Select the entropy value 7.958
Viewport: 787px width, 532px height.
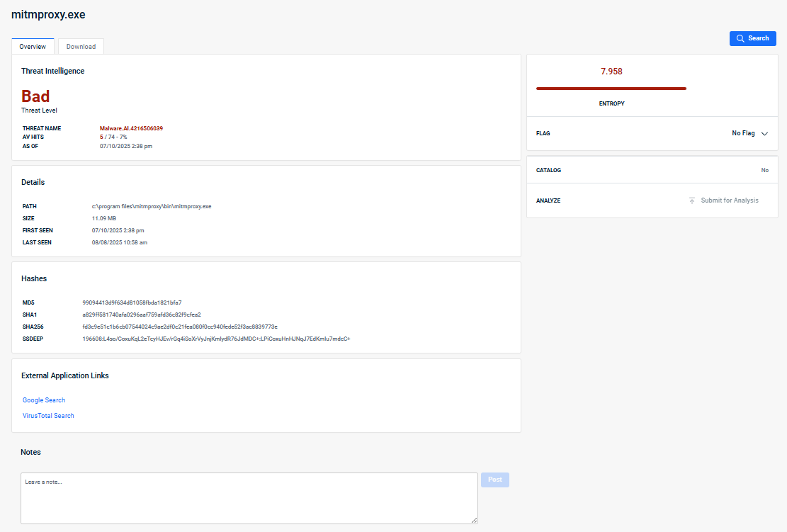(611, 72)
